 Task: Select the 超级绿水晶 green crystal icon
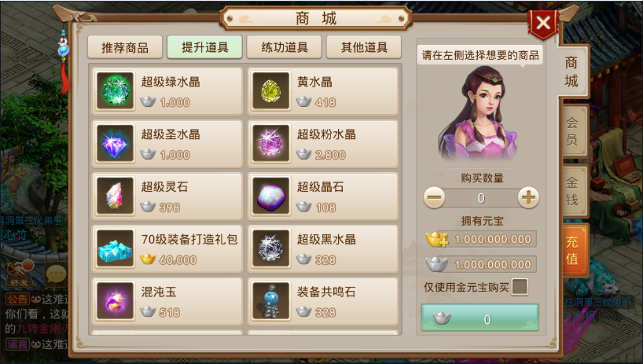click(x=116, y=90)
